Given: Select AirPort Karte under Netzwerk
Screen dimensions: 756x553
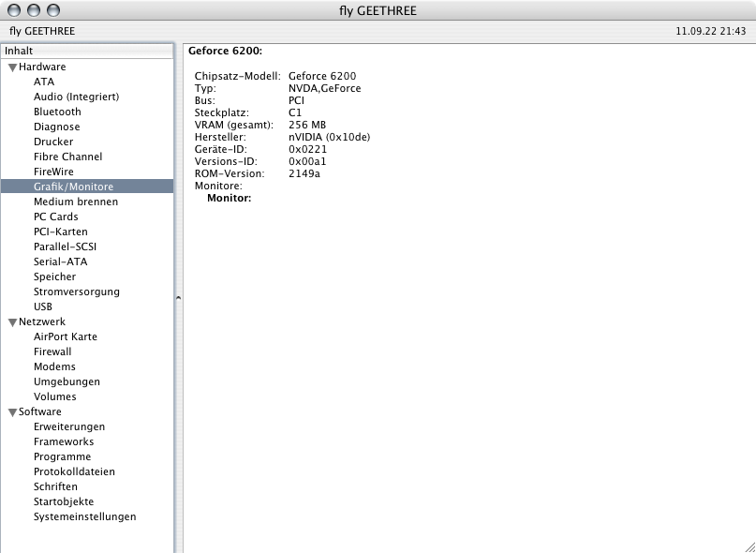Looking at the screenshot, I should [x=66, y=336].
